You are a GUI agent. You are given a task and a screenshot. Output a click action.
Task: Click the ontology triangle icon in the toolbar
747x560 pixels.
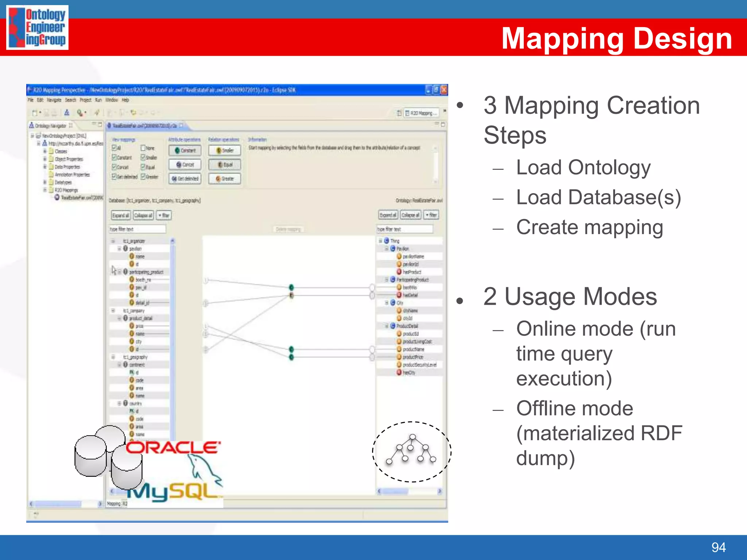coord(67,113)
